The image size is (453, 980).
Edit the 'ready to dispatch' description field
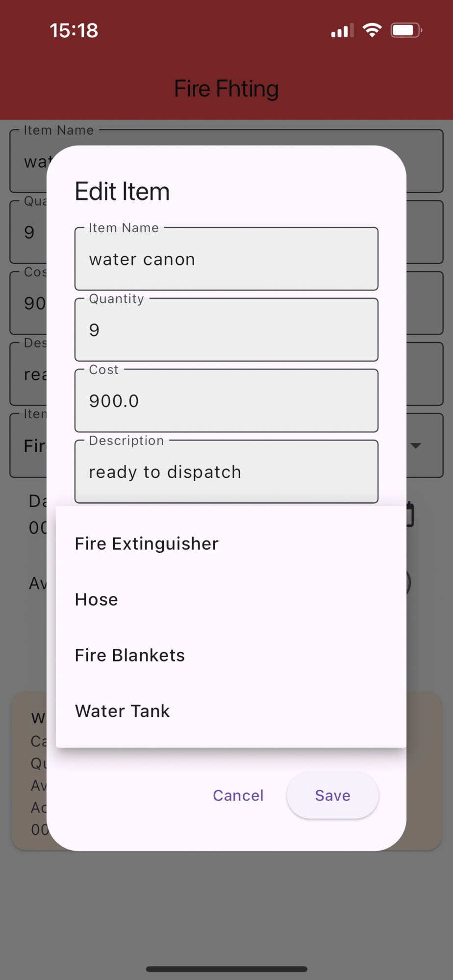pos(226,471)
